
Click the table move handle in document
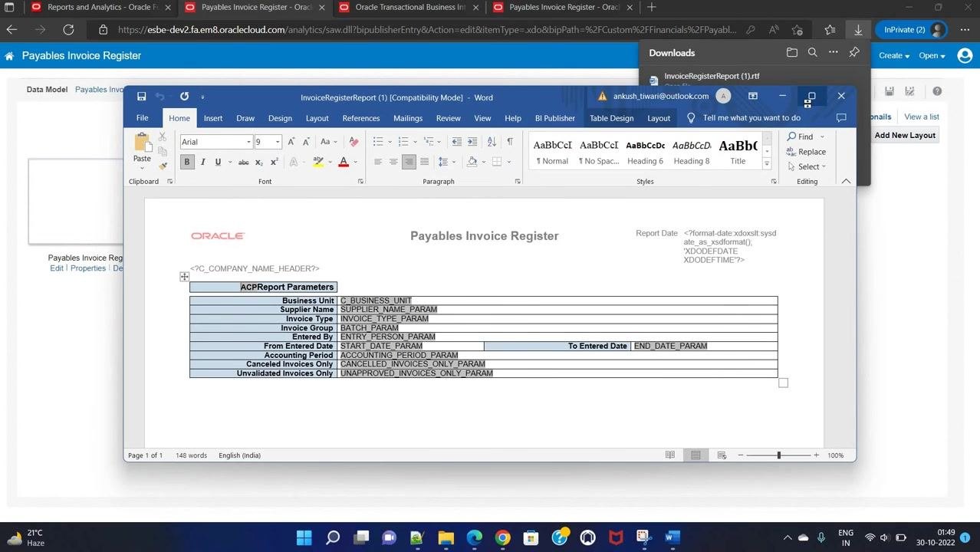[184, 277]
